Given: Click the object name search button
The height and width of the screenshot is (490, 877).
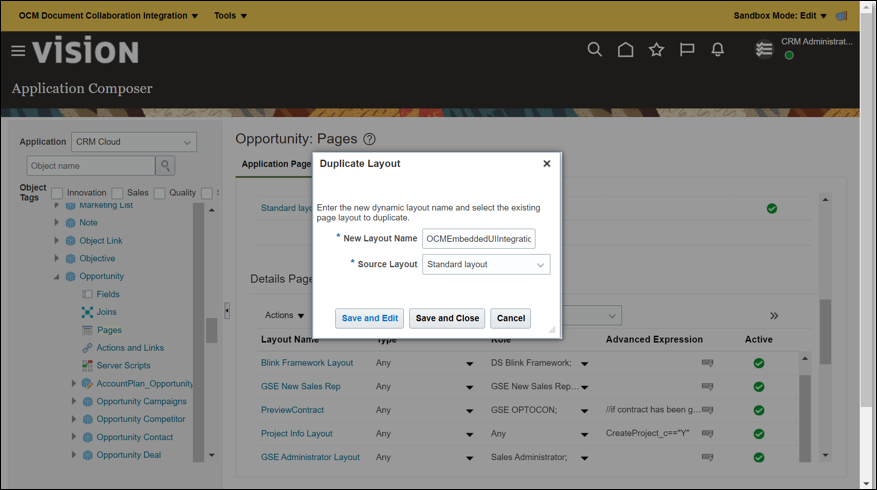Looking at the screenshot, I should point(166,166).
